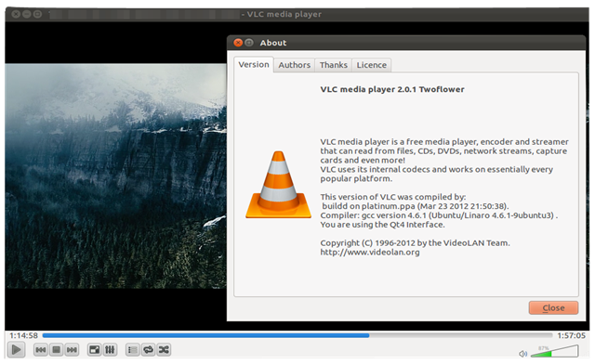Show the playlist
The height and width of the screenshot is (364, 595).
(x=133, y=349)
